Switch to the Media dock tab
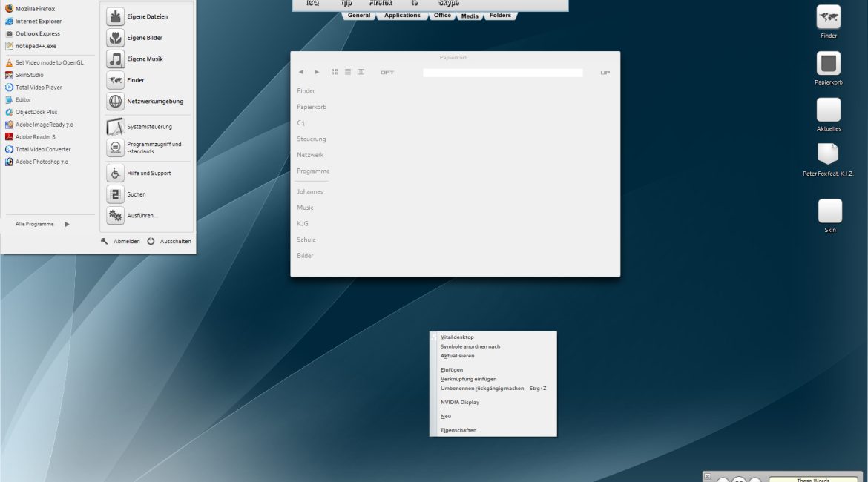The width and height of the screenshot is (868, 482). pos(470,16)
